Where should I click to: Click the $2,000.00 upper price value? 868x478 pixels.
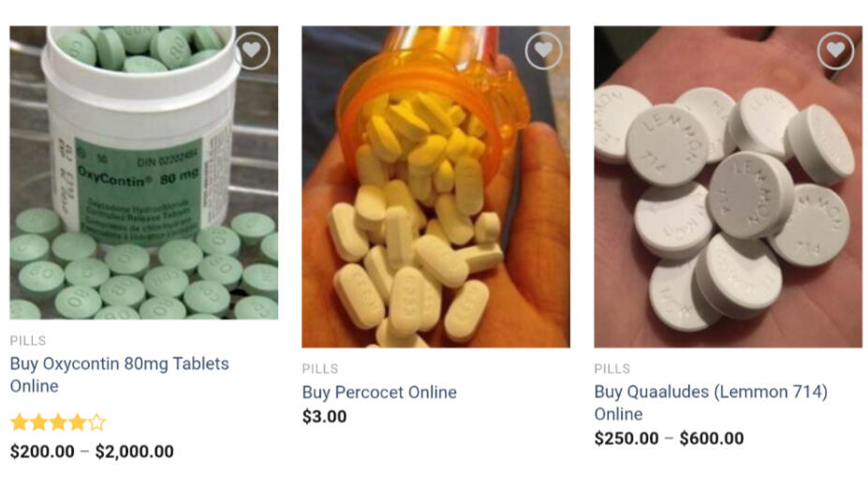135,452
